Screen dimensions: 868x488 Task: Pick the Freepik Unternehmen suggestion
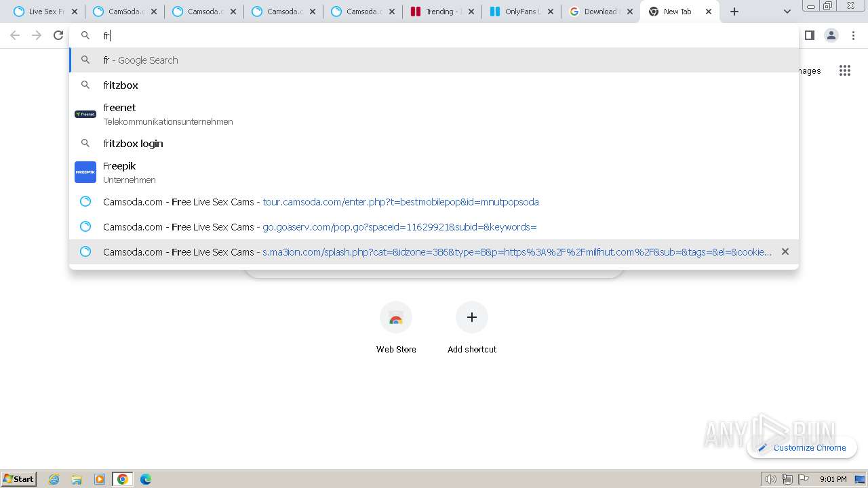[434, 172]
